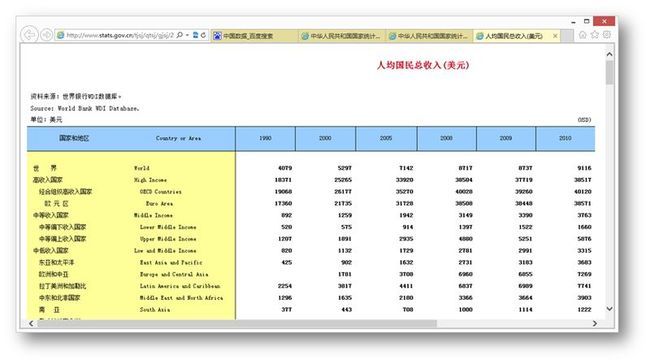The image size is (650, 364).
Task: Click the red page title 人均国民总收入(美元)
Action: (423, 65)
